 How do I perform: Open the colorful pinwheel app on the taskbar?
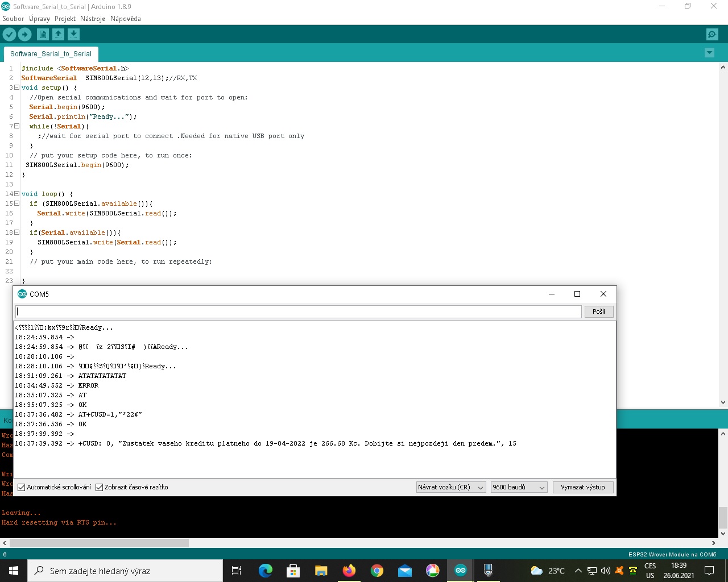432,571
